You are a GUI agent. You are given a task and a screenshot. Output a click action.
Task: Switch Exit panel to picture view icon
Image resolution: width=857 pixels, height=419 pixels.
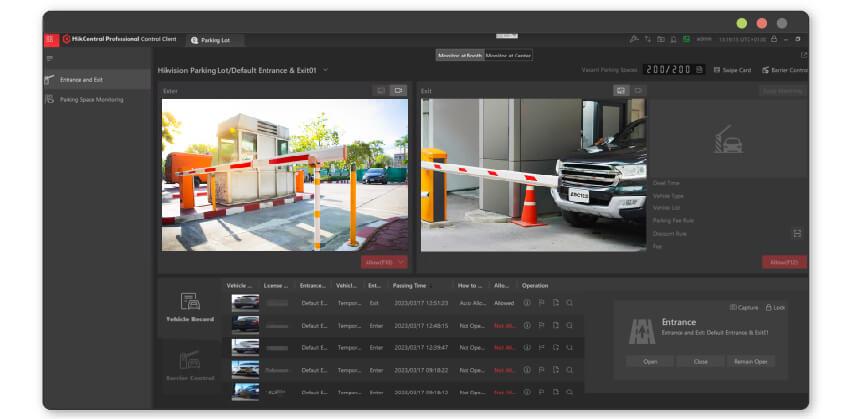click(x=621, y=91)
